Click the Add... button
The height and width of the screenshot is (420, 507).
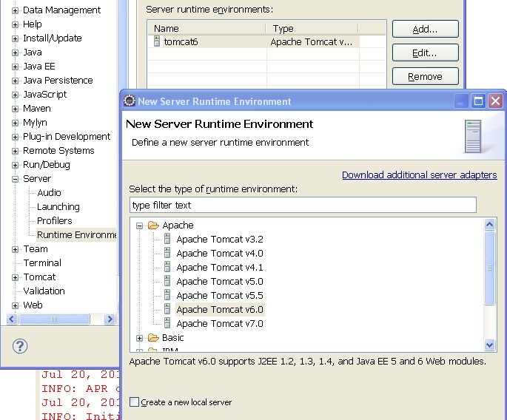coord(425,29)
